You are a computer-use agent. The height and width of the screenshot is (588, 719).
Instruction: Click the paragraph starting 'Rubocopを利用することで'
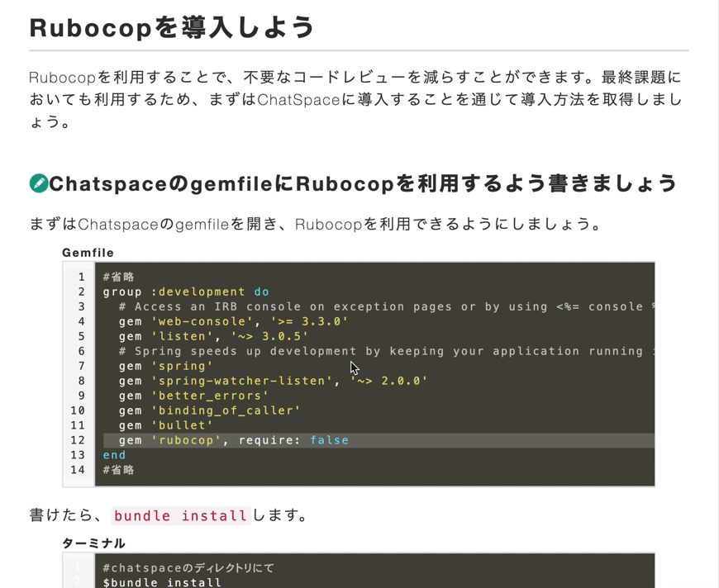(x=356, y=99)
